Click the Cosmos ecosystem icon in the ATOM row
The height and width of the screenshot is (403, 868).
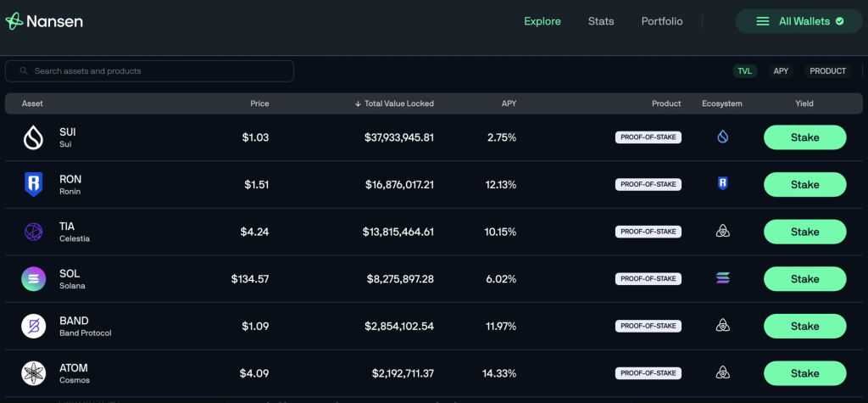click(722, 372)
